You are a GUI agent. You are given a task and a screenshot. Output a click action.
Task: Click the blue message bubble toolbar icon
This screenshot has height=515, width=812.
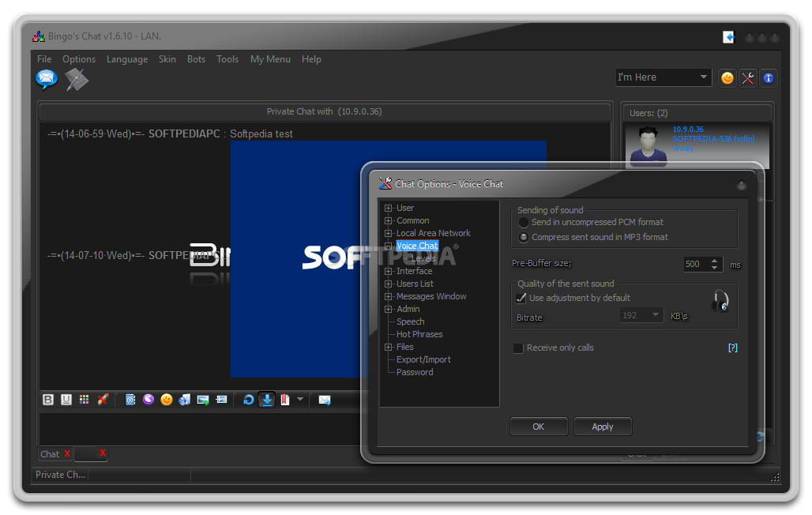[46, 79]
